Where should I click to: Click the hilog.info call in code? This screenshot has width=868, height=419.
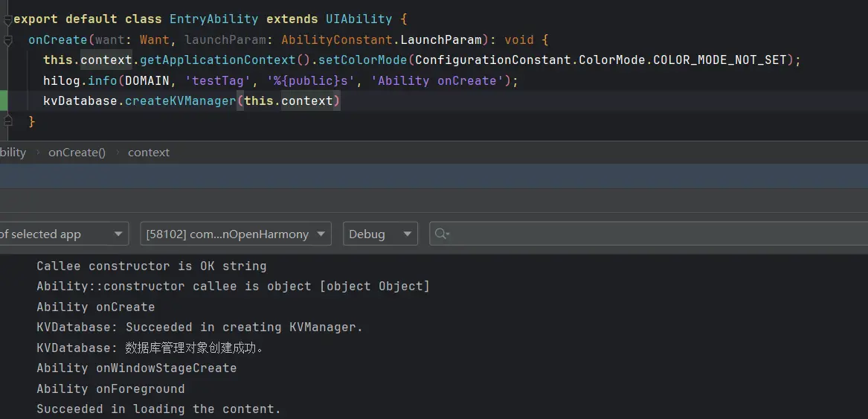coord(80,80)
